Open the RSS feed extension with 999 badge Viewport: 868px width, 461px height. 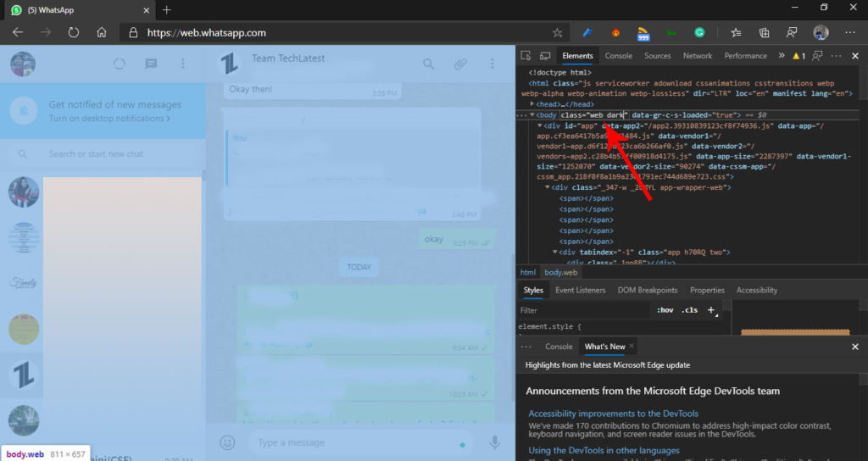tap(643, 33)
